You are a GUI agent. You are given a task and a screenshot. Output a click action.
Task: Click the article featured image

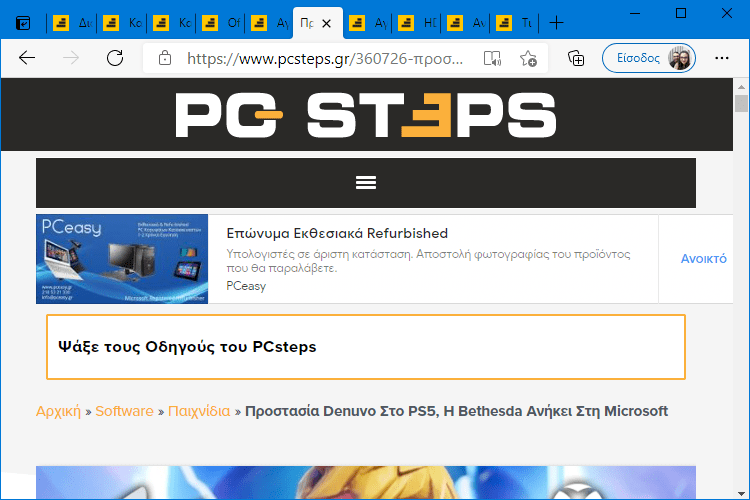[x=366, y=482]
